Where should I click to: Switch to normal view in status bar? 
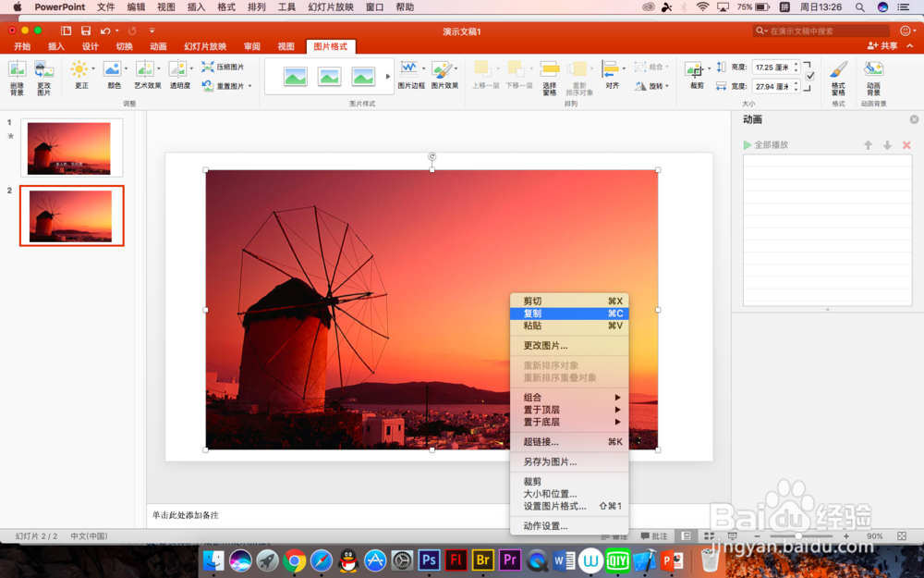coord(686,536)
